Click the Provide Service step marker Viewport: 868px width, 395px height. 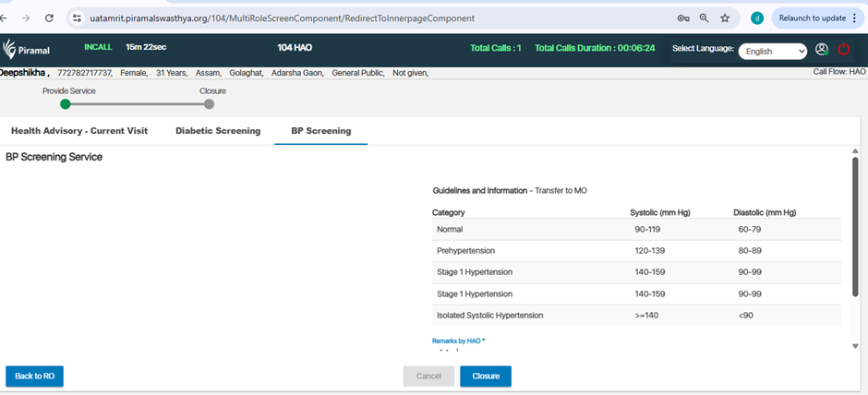click(x=65, y=104)
